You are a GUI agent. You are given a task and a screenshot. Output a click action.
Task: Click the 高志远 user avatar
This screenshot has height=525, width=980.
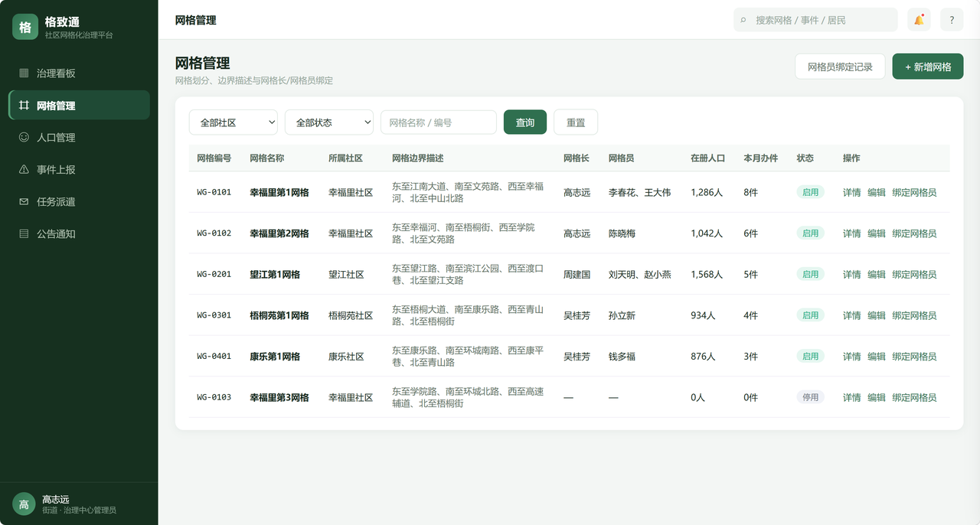[24, 504]
